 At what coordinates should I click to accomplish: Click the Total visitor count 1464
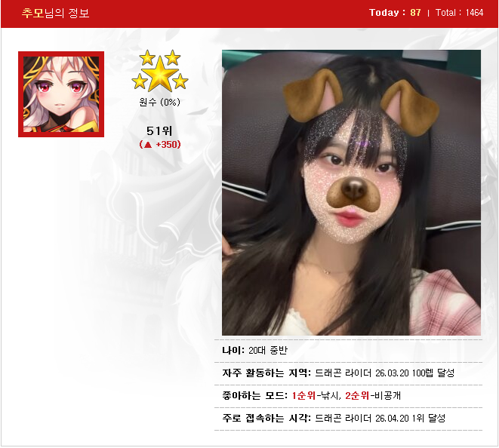474,13
